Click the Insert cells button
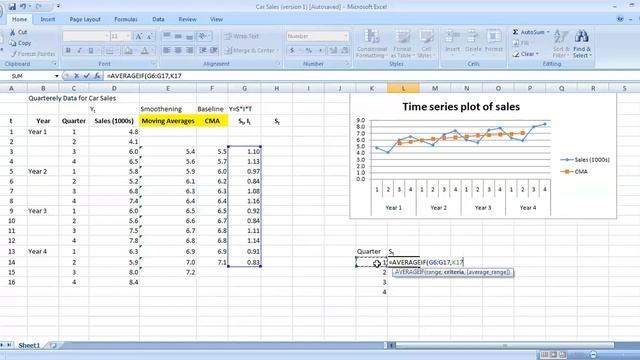 [x=452, y=41]
